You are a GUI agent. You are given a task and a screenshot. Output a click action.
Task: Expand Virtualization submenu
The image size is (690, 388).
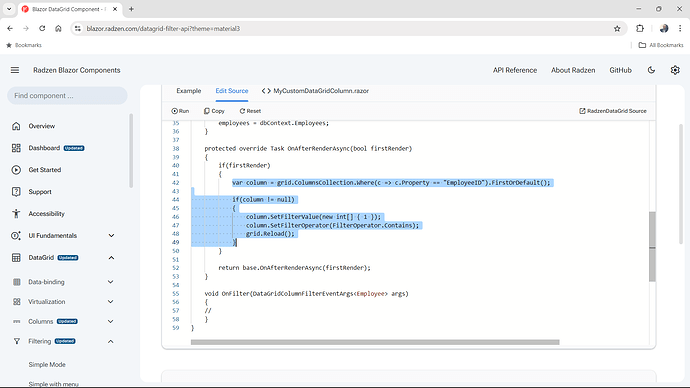110,302
